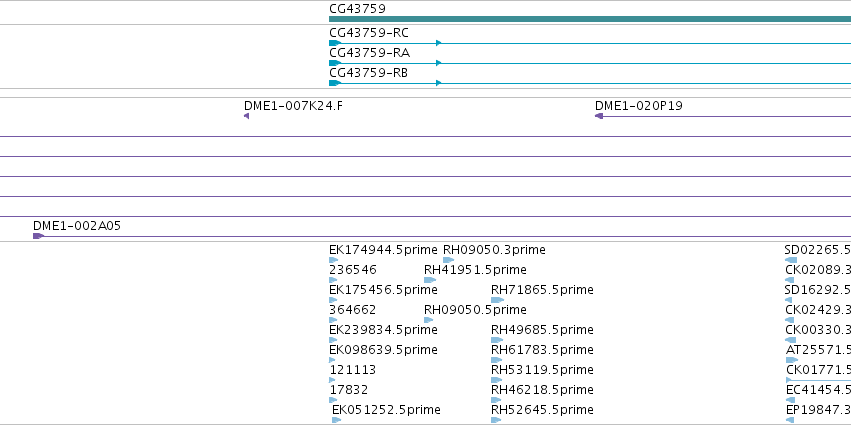This screenshot has width=851, height=425.
Task: Click the DME1-002A05 arrow glyph
Action: 442,236
